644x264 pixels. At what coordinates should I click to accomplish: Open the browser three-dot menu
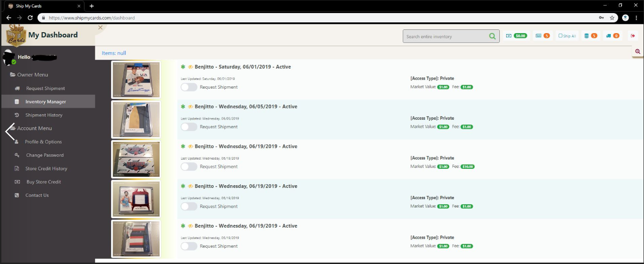(x=637, y=18)
